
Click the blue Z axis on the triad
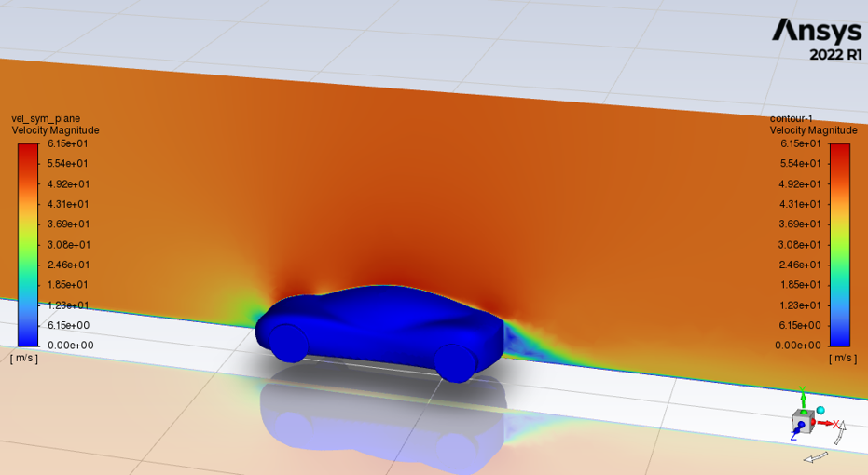pos(798,430)
